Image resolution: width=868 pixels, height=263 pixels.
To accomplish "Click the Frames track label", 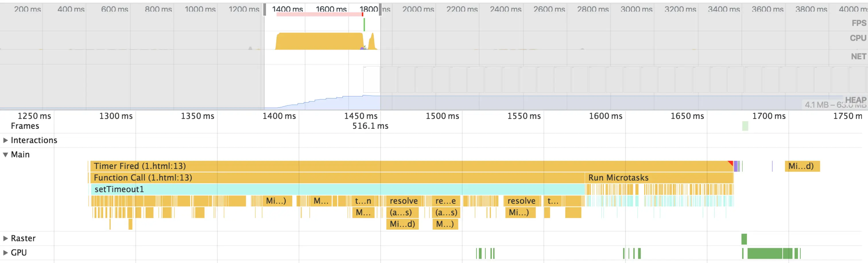I will pyautogui.click(x=25, y=126).
